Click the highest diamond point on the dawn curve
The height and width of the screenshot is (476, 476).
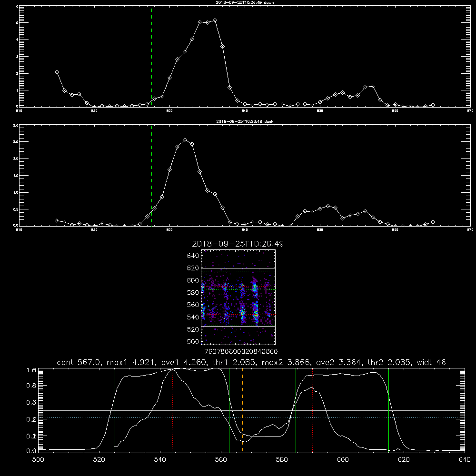215,20
